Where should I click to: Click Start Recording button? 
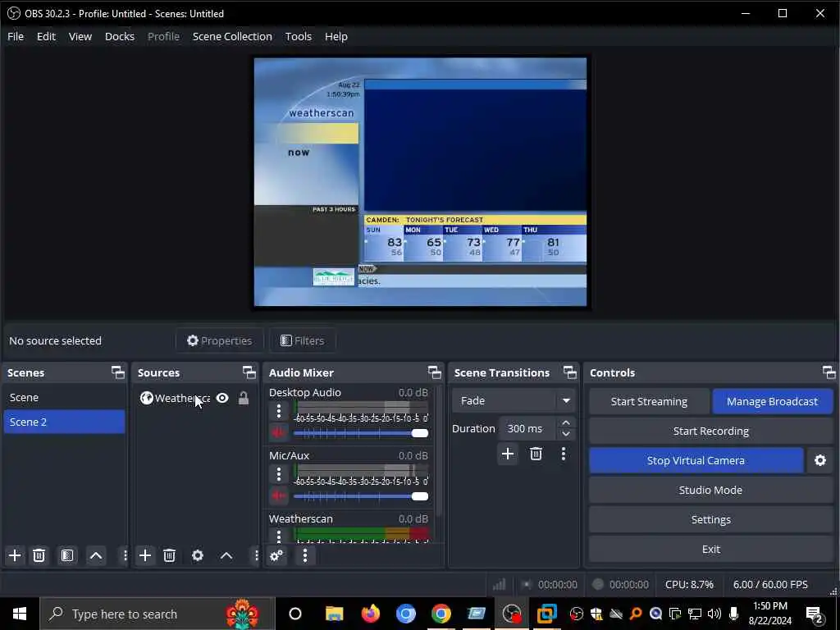[711, 431]
